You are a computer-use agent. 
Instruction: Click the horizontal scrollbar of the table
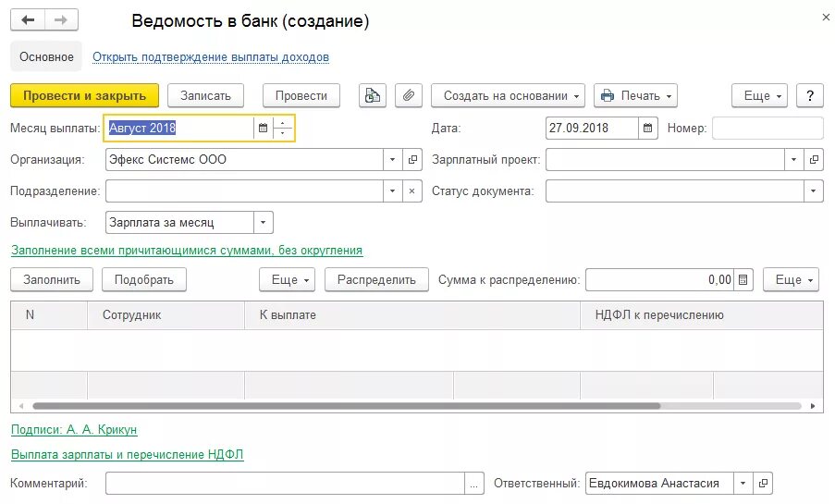pos(347,406)
